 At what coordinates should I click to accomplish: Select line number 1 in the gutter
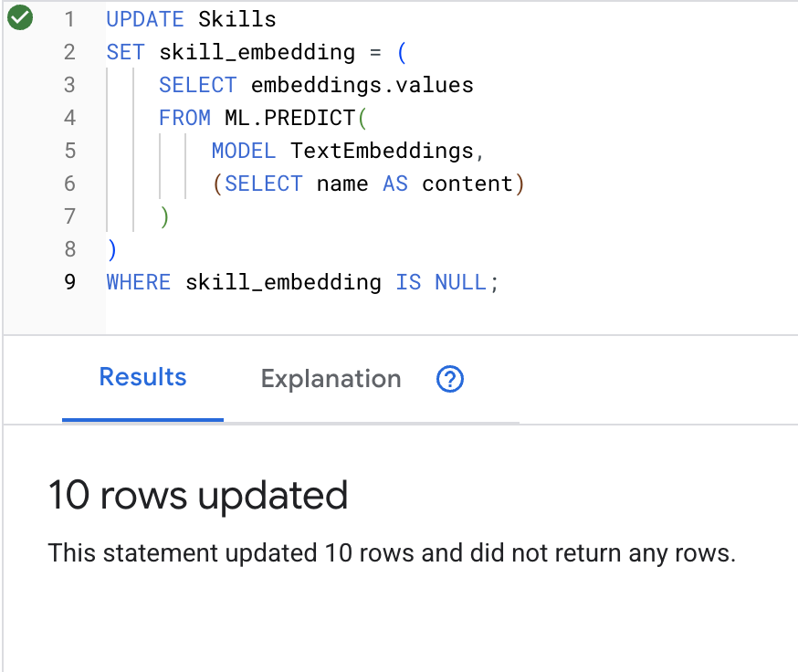pos(70,18)
